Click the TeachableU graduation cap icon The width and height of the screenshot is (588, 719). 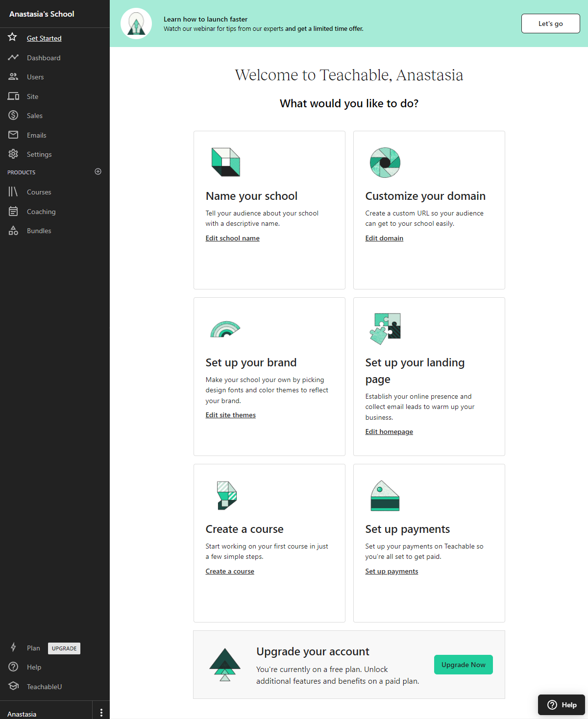pos(13,686)
